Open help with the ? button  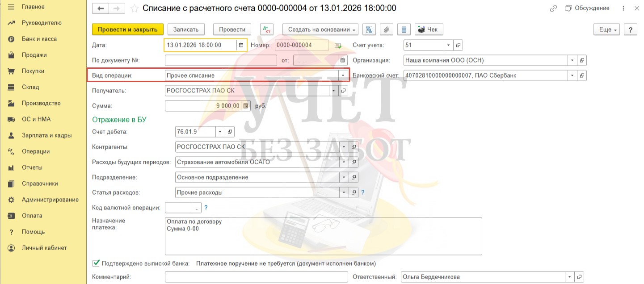[630, 29]
